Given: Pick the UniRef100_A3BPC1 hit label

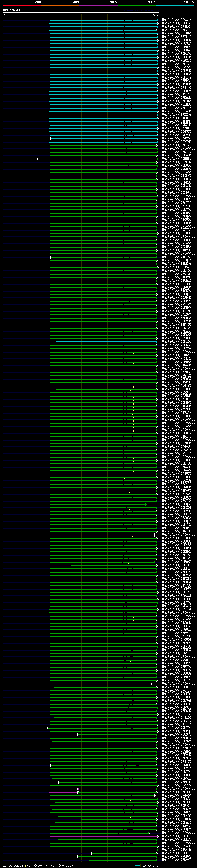Looking at the screenshot, I should point(177,81).
